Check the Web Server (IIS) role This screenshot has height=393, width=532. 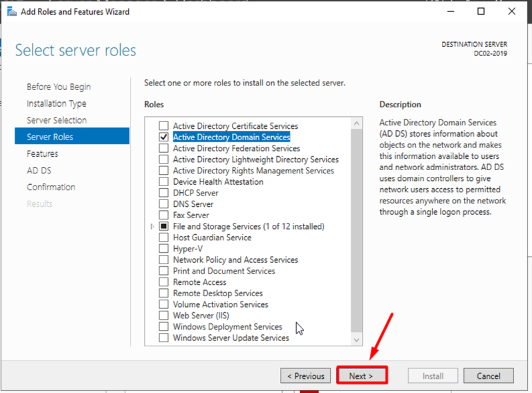coord(163,316)
